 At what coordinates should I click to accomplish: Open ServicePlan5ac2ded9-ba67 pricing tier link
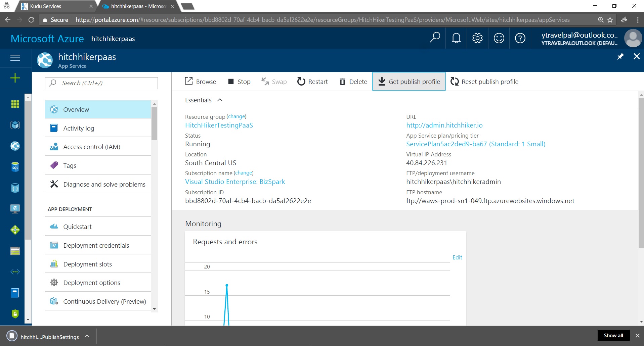(x=475, y=144)
